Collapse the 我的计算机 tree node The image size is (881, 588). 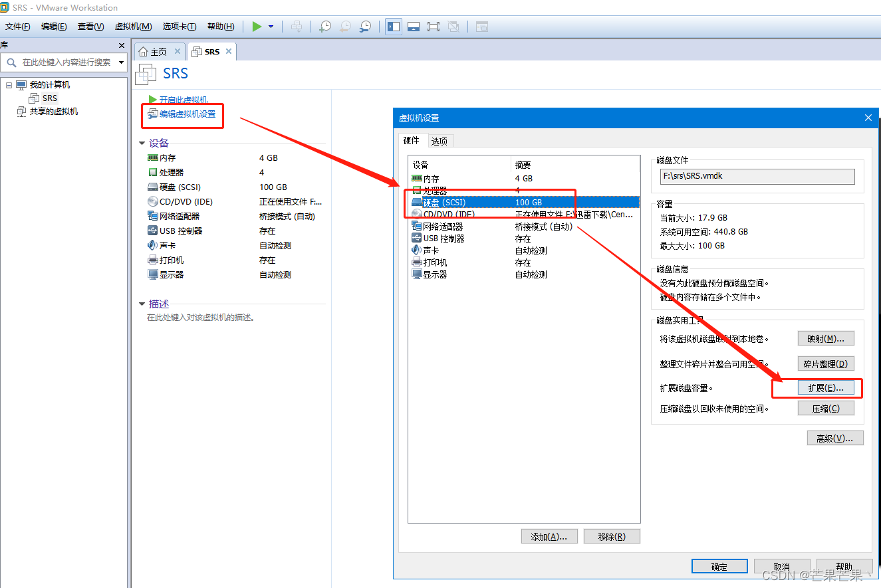[x=9, y=85]
